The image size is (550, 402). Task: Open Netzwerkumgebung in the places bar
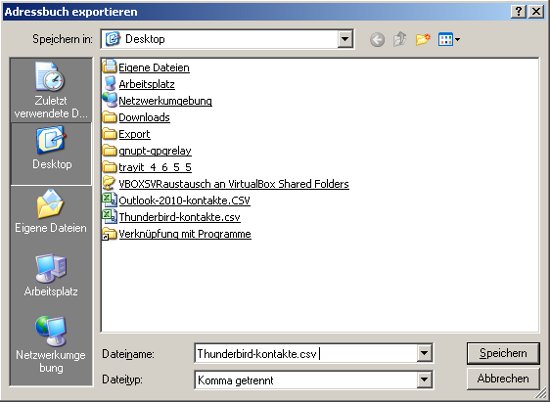pyautogui.click(x=51, y=344)
